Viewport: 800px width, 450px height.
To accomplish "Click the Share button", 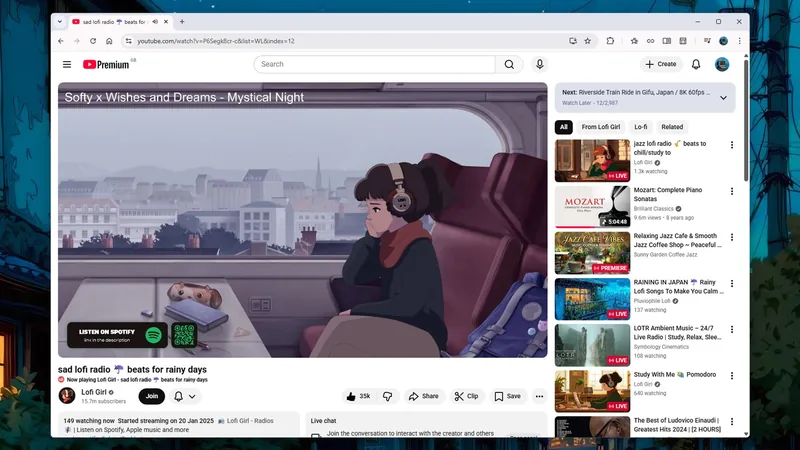I will click(x=424, y=396).
